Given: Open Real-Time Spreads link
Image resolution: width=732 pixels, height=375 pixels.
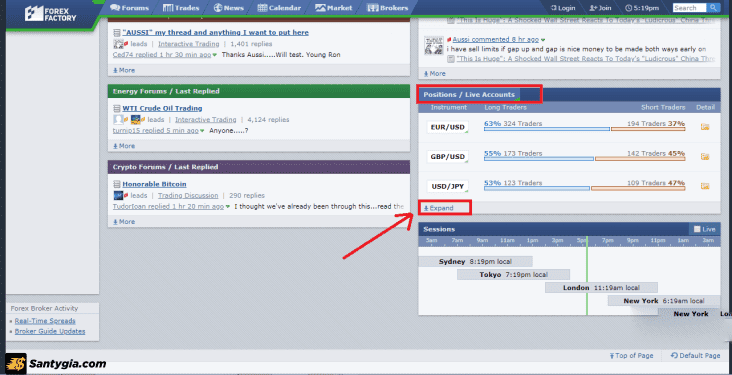Looking at the screenshot, I should tap(45, 321).
